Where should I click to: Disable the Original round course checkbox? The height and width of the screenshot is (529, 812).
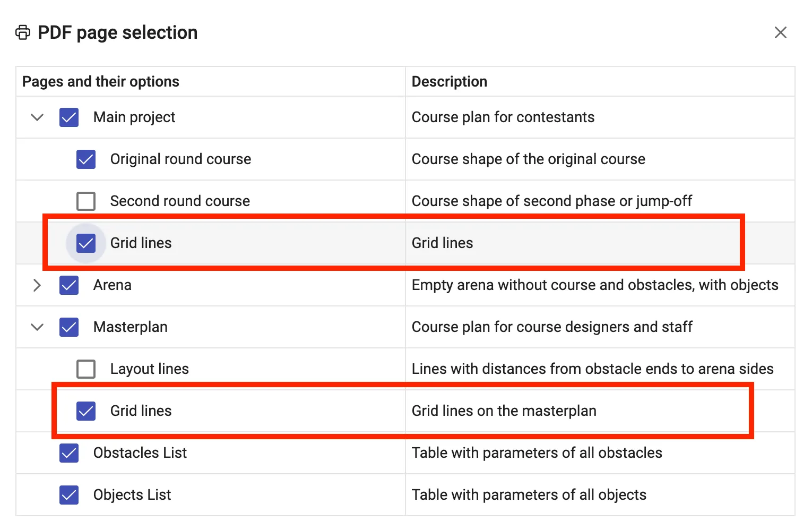point(86,159)
